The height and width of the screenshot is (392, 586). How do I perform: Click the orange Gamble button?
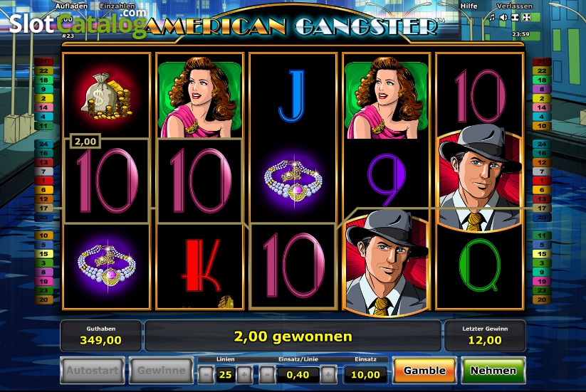tap(424, 371)
